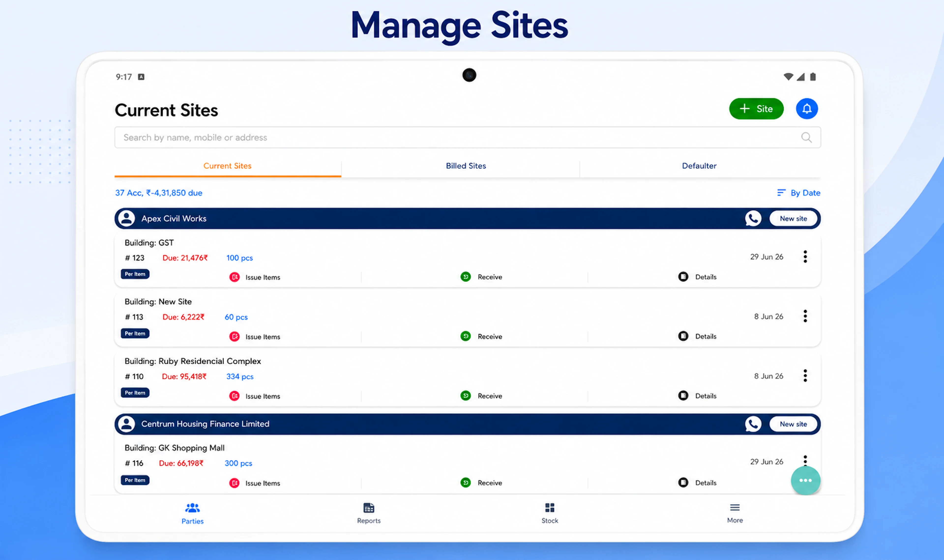Issue Items for Ruby Residencial Complex

tap(255, 396)
